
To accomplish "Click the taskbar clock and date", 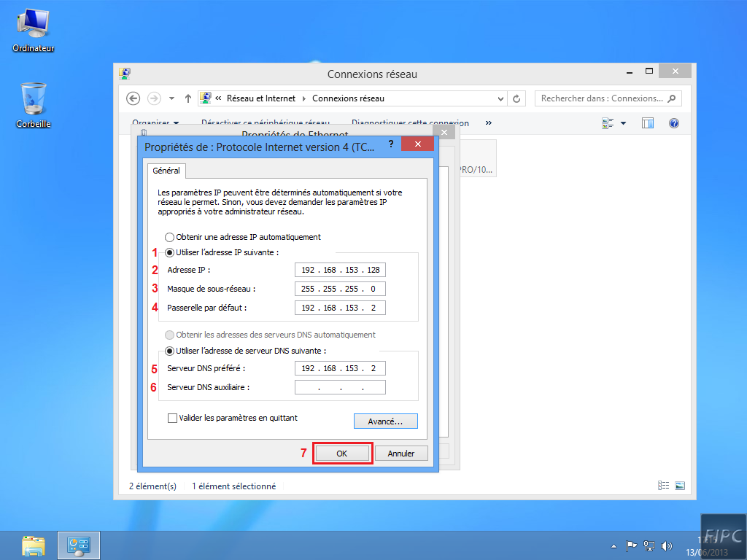I will (x=707, y=545).
